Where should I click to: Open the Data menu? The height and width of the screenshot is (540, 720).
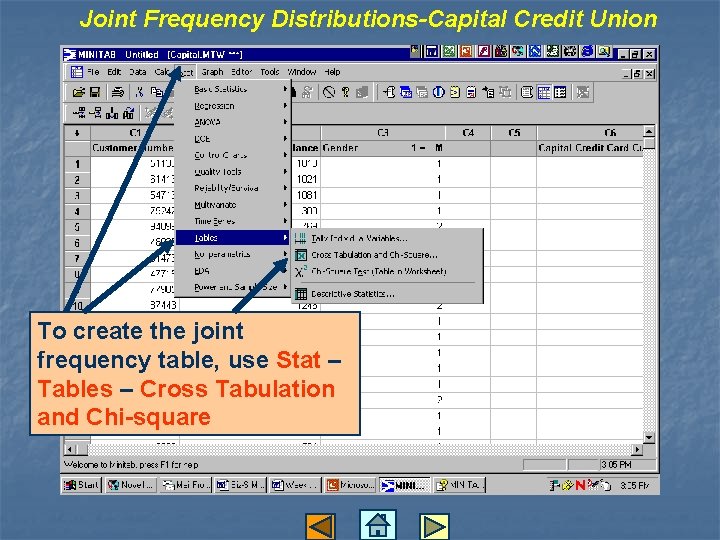click(137, 72)
